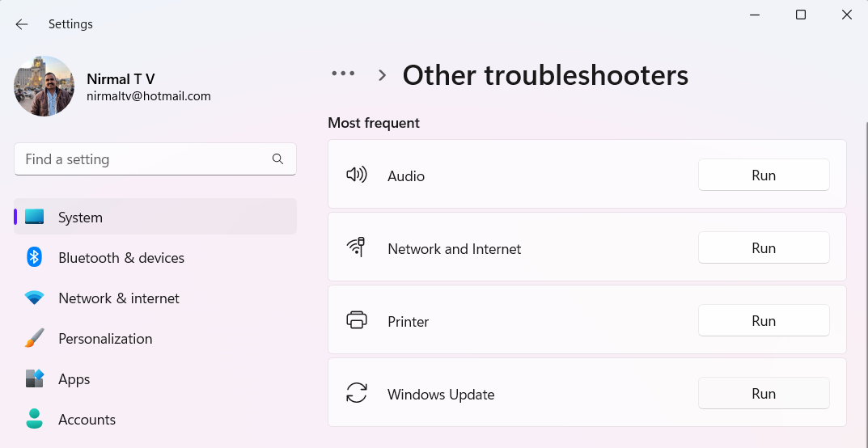Click the Network and Internet troubleshooter icon
Viewport: 868px width, 448px height.
(x=357, y=247)
